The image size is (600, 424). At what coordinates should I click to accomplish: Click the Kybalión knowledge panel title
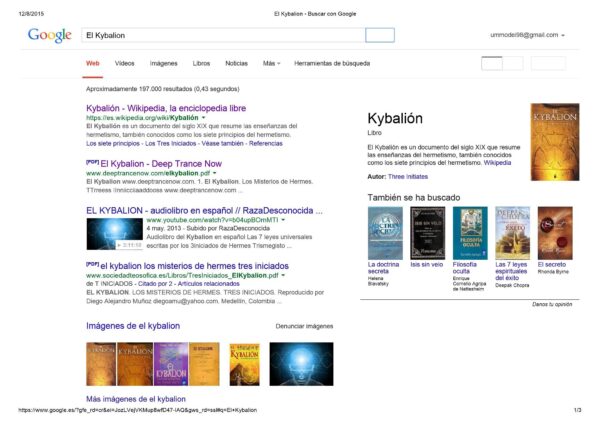click(x=395, y=119)
